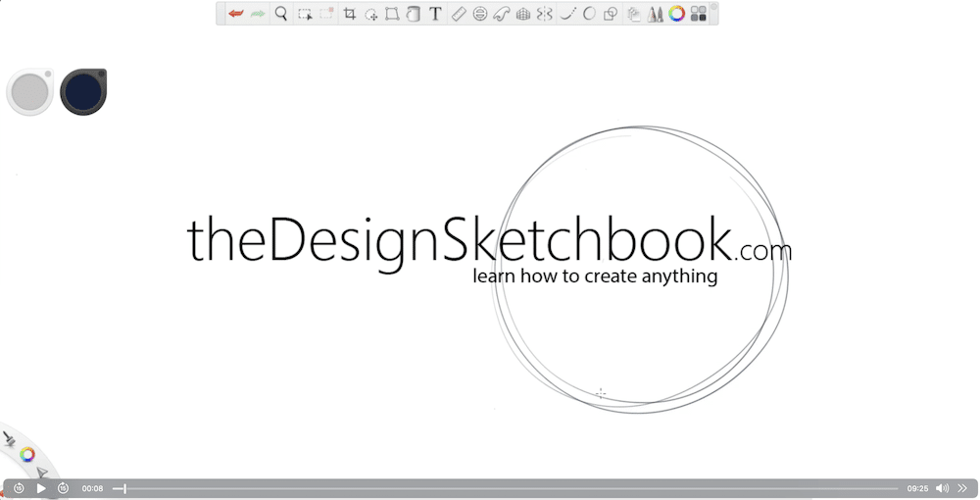This screenshot has height=500, width=980.
Task: Click the red Undo arrow
Action: point(235,14)
